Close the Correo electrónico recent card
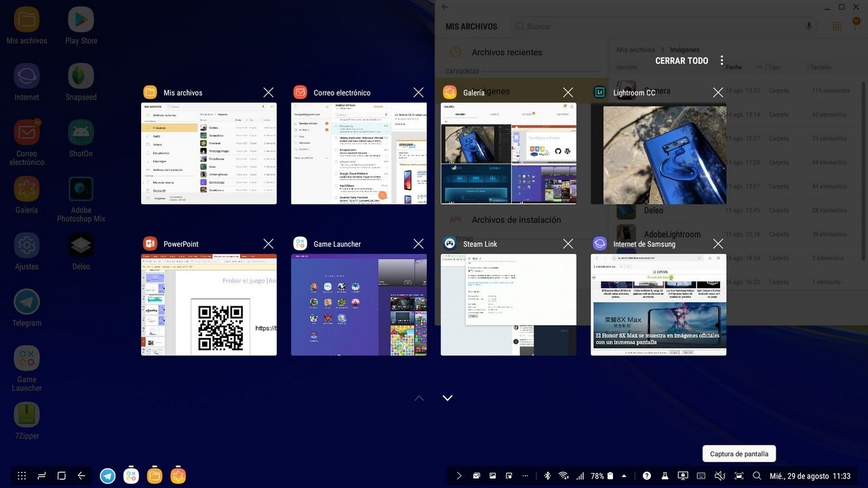Viewport: 868px width, 488px height. click(418, 92)
